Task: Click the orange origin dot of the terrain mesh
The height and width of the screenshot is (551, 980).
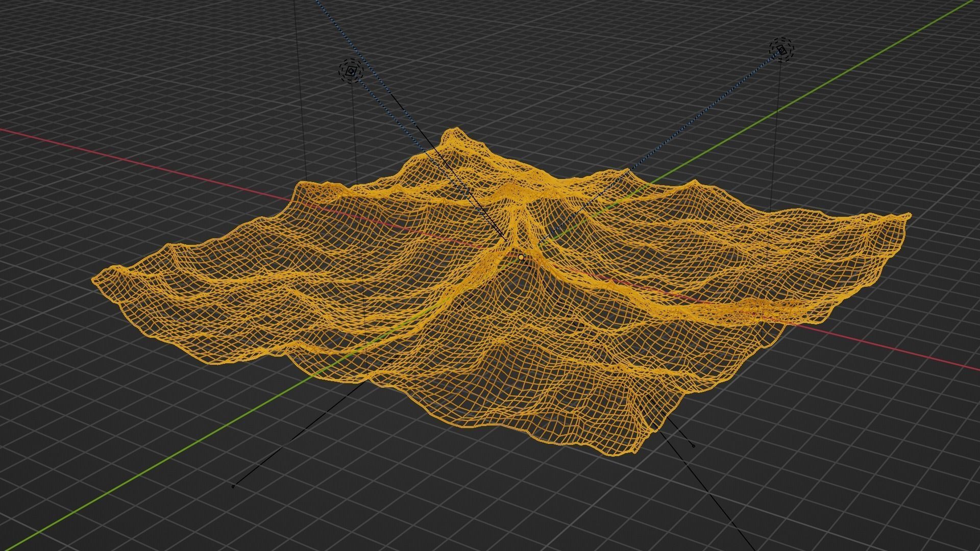Action: coord(521,258)
